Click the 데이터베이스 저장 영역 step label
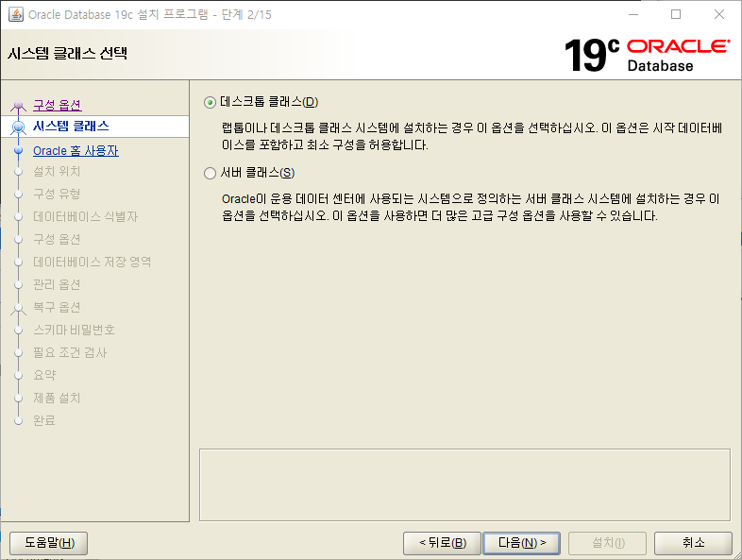Image resolution: width=742 pixels, height=560 pixels. point(93,262)
